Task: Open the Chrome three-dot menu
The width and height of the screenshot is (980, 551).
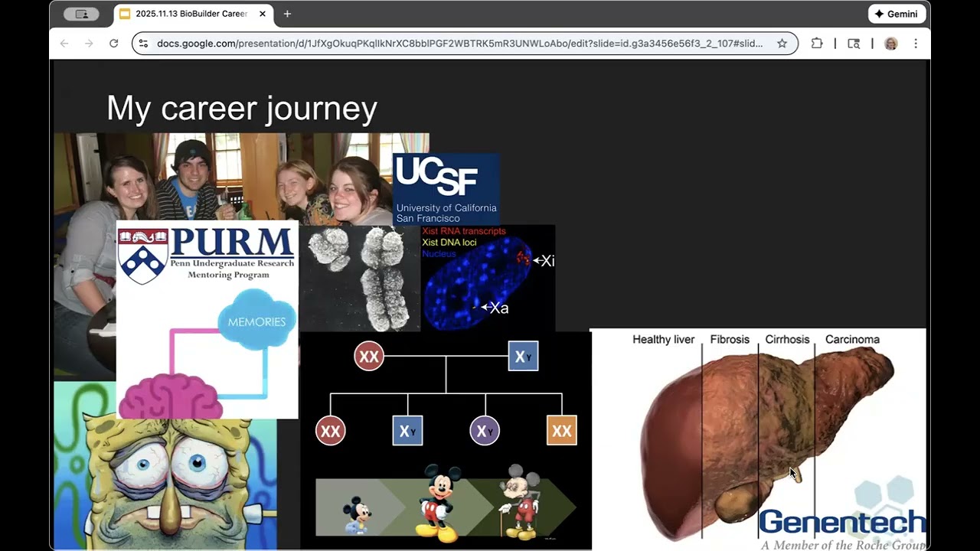Action: tap(916, 44)
